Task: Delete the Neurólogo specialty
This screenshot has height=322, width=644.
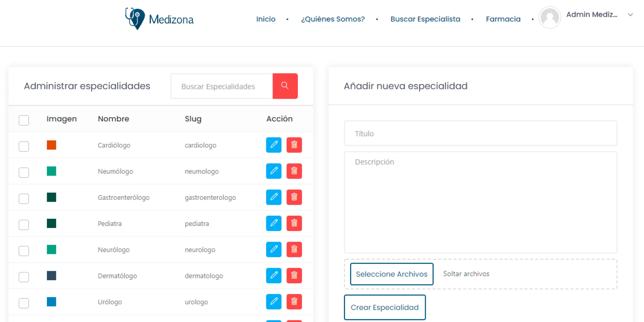Action: point(294,249)
